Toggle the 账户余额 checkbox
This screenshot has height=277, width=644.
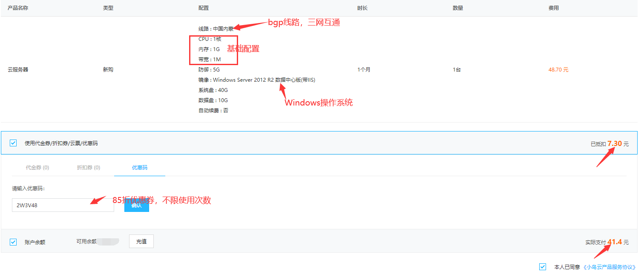click(x=13, y=242)
